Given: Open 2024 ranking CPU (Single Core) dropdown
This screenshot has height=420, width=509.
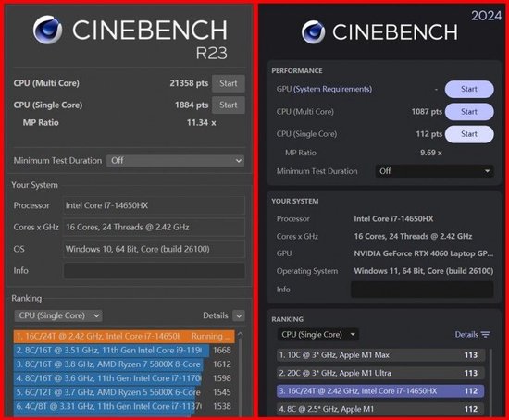Looking at the screenshot, I should (x=317, y=335).
